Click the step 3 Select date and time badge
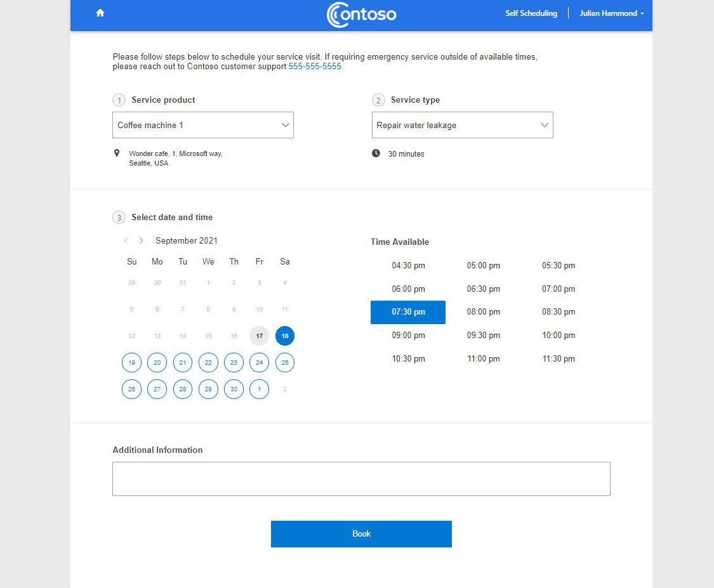The width and height of the screenshot is (714, 588). coord(119,217)
